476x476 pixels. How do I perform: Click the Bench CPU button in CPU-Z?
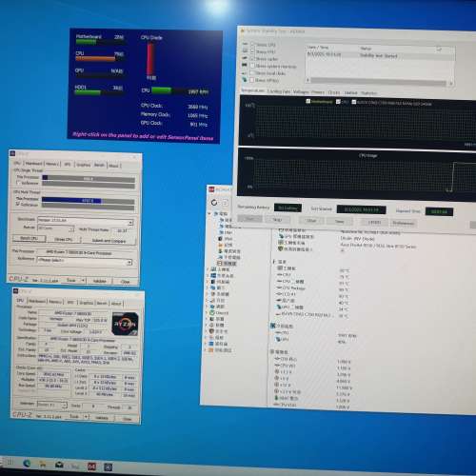[30, 238]
